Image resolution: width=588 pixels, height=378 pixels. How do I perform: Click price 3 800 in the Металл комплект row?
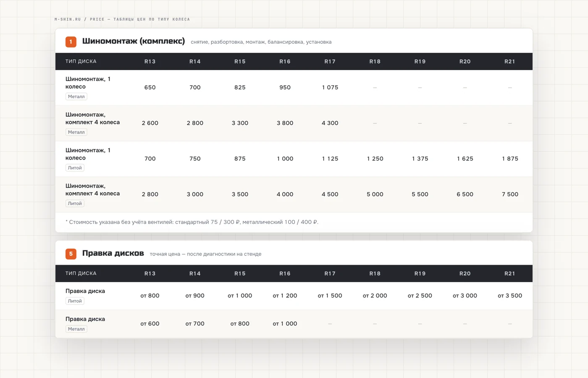click(x=285, y=123)
